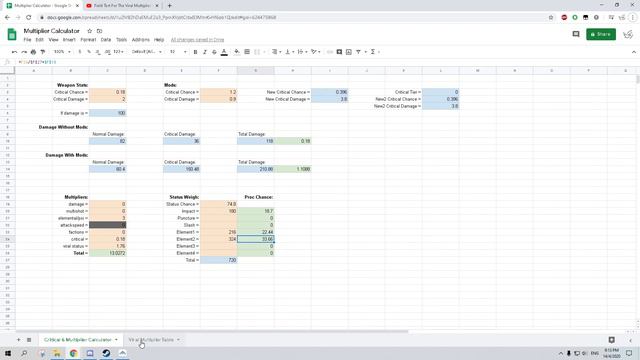Bookmark this page with star icon

click(x=551, y=18)
